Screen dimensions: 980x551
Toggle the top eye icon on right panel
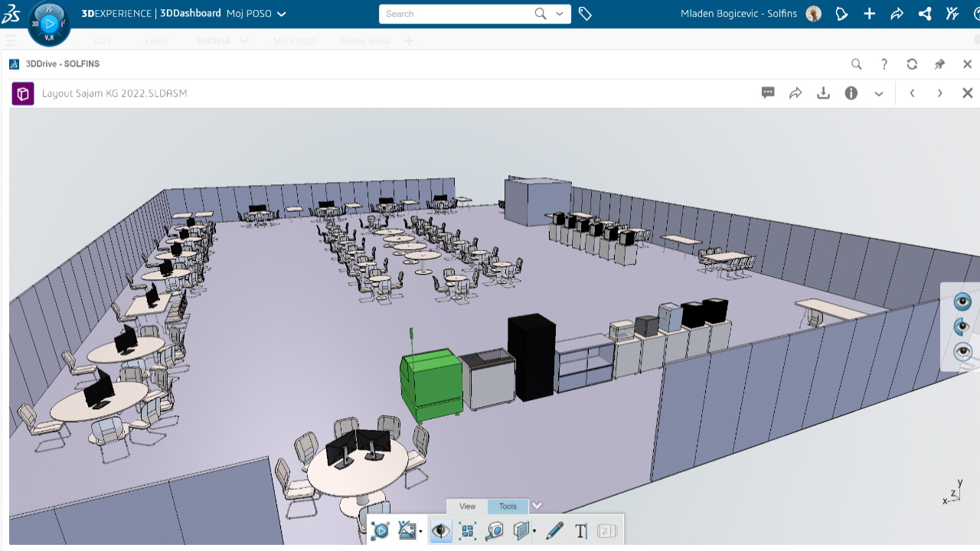962,302
